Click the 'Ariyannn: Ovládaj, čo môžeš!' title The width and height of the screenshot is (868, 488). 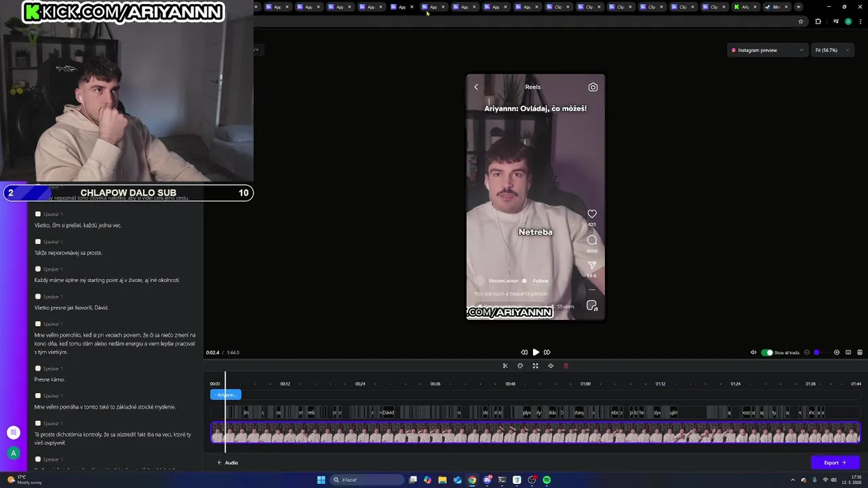tap(536, 108)
